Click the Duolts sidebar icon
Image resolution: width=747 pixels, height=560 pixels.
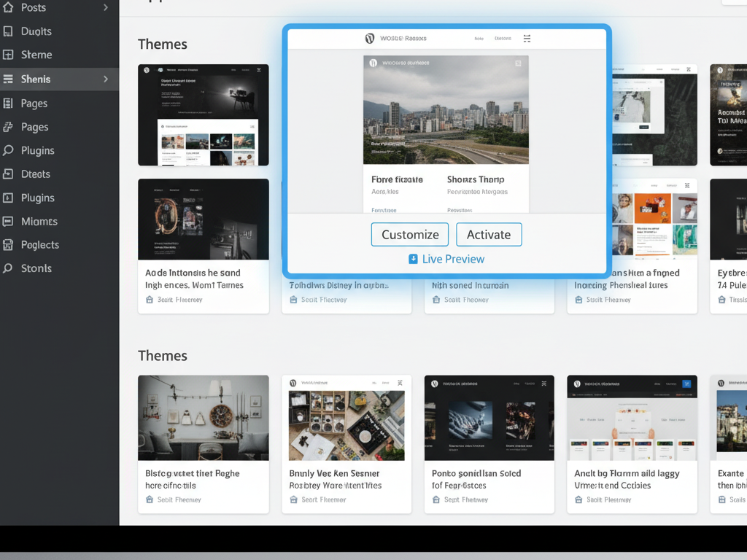click(8, 31)
